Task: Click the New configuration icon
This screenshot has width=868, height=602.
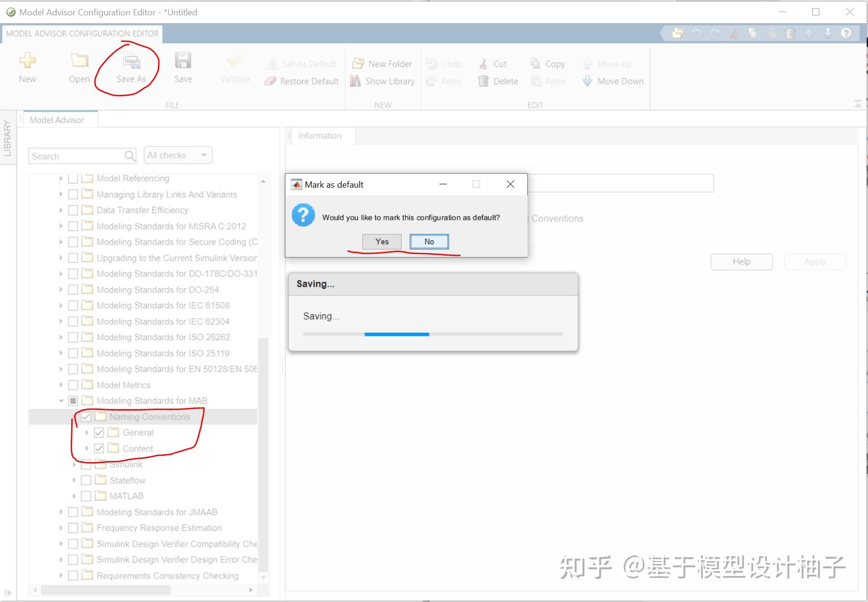Action: (x=27, y=60)
